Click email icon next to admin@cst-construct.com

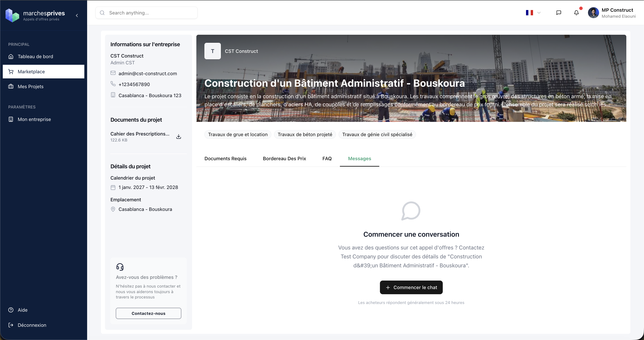coord(113,73)
